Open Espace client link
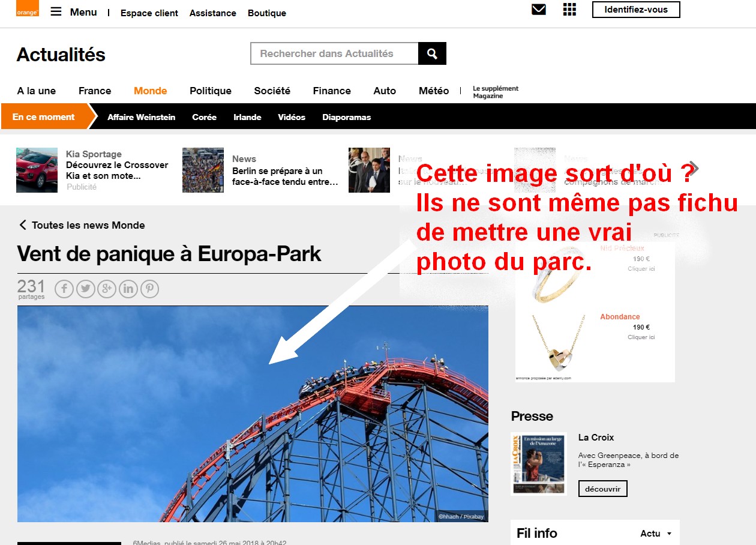Screen dimensions: 756x545 (149, 13)
